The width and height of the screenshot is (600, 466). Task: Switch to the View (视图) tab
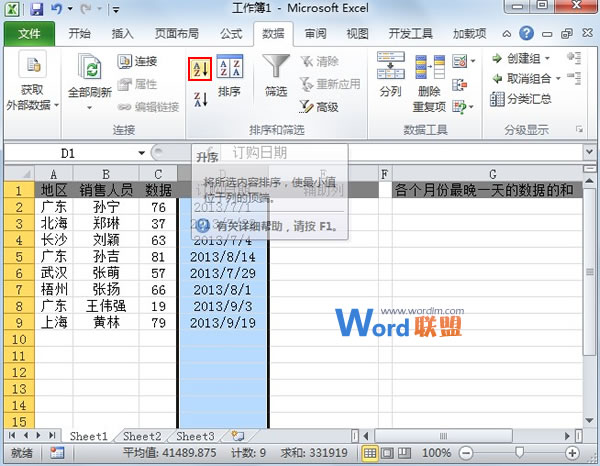pyautogui.click(x=357, y=34)
